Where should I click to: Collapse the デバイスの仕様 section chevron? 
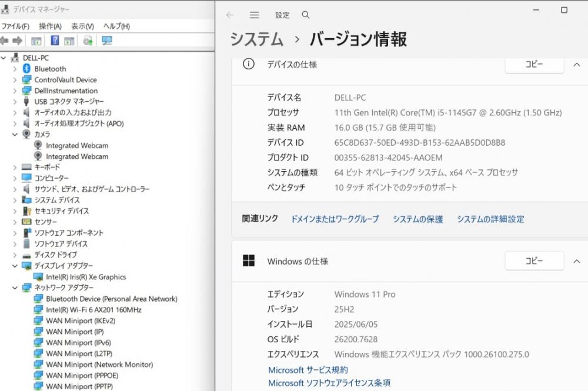[x=577, y=65]
